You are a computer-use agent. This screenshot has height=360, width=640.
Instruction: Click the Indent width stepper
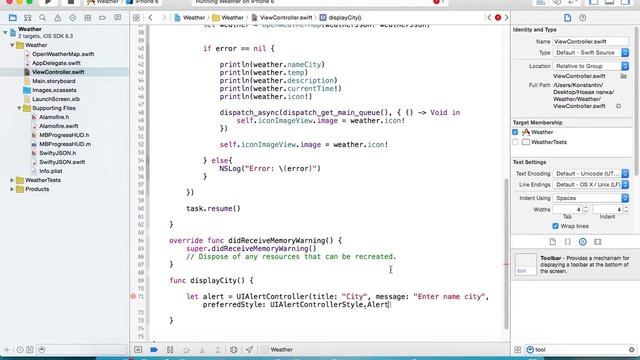(626, 209)
